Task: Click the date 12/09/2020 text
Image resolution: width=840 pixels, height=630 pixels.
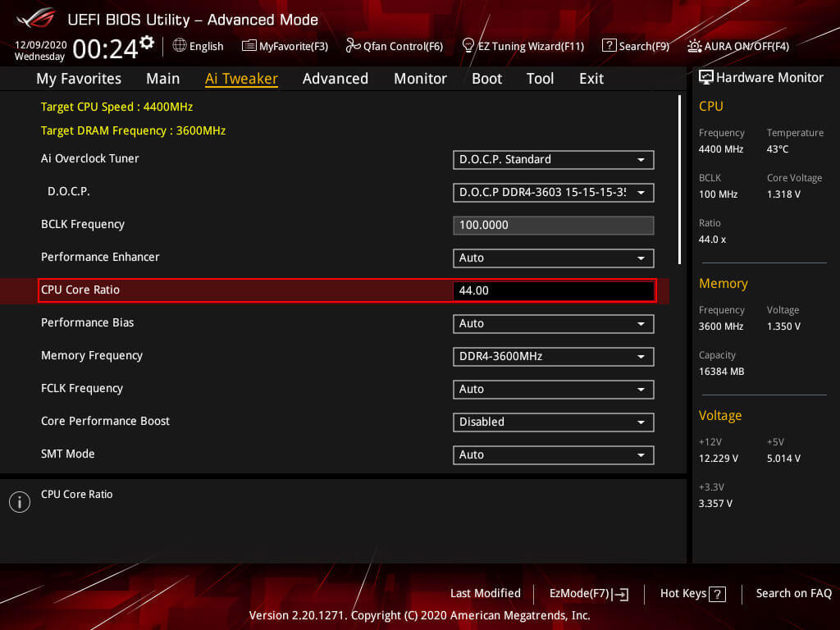Action: click(41, 45)
